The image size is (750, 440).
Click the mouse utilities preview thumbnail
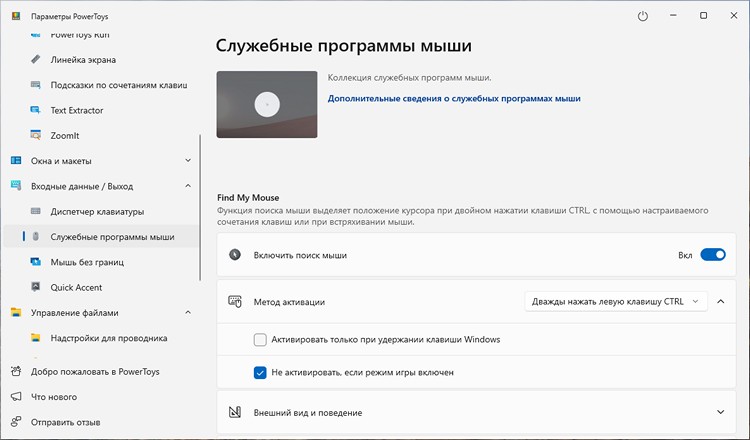(267, 104)
